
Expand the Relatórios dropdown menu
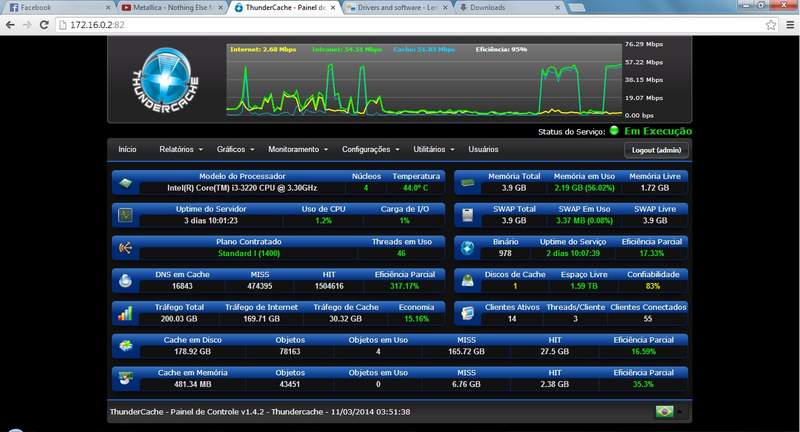point(181,149)
